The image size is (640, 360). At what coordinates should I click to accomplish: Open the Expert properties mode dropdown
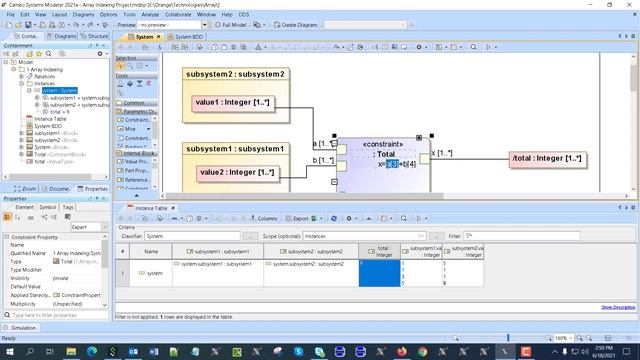[104, 227]
